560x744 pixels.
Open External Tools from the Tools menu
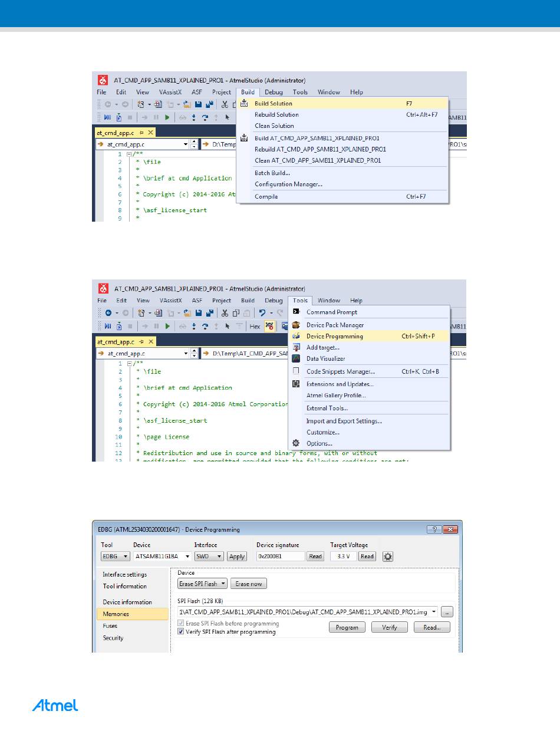click(x=369, y=408)
